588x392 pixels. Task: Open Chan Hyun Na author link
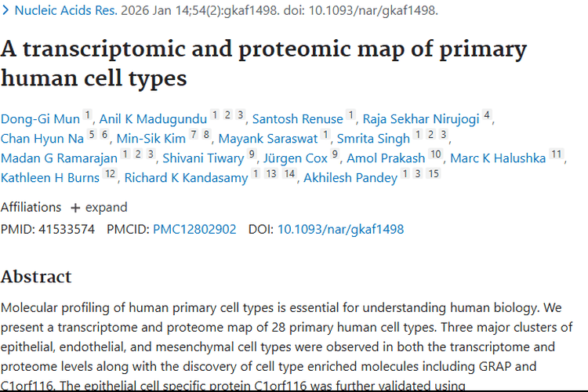(42, 139)
